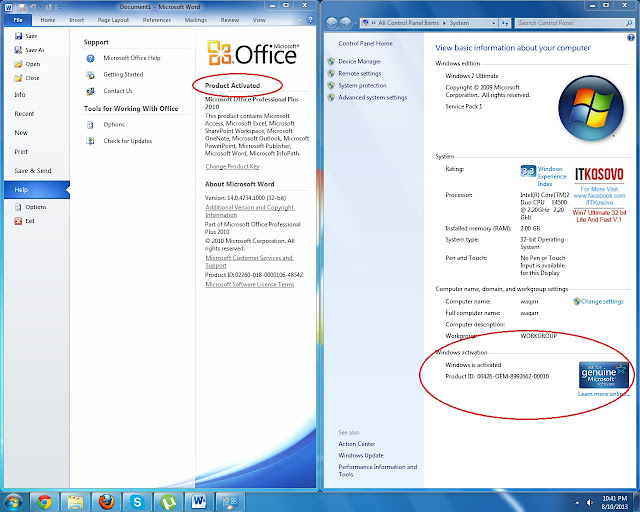Open Additional Version and Copyright Information link
The image size is (640, 512).
point(249,211)
